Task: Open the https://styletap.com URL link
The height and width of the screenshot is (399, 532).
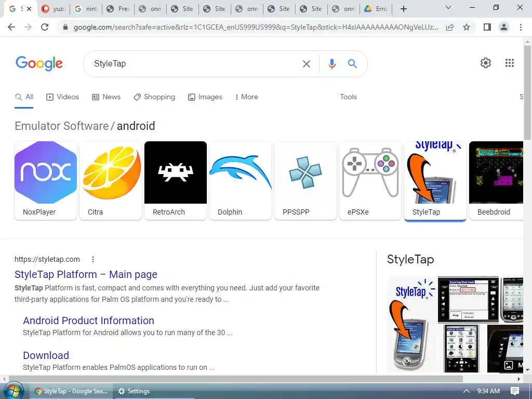Action: 47,260
